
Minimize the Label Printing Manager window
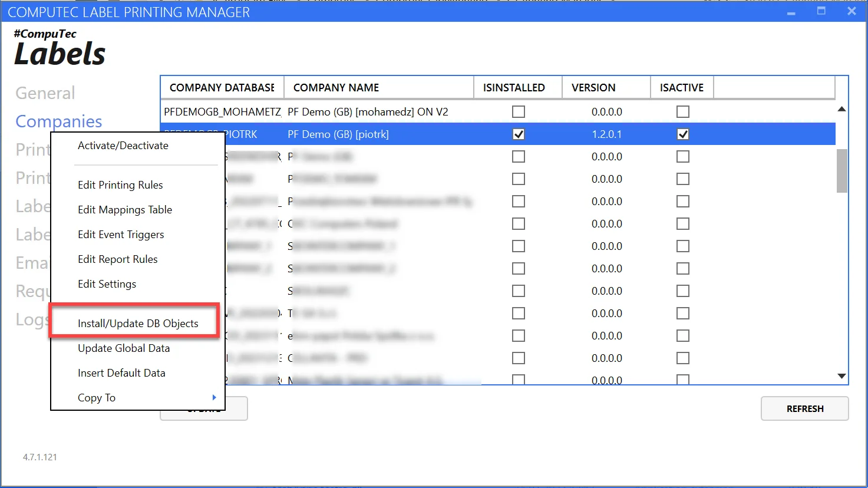pyautogui.click(x=791, y=12)
